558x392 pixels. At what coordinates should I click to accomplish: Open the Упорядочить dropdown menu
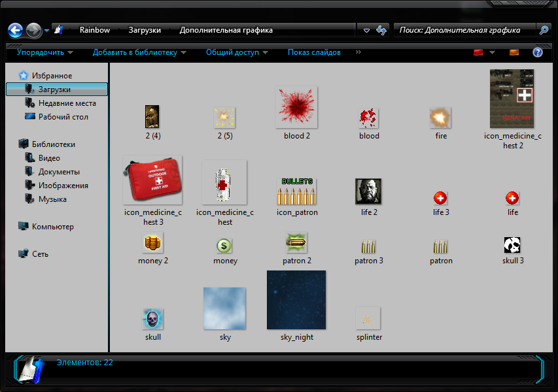44,52
